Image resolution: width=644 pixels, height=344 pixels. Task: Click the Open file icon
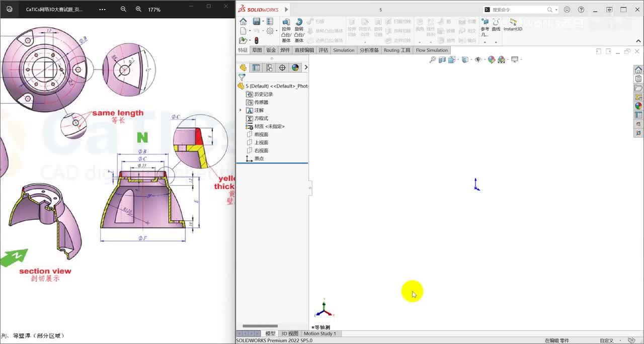point(243,40)
